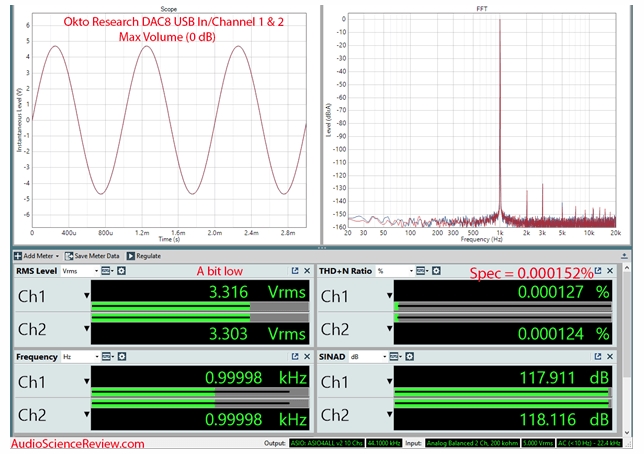This screenshot has height=454, width=644.
Task: Open the Frequency meter settings gear
Action: 122,357
